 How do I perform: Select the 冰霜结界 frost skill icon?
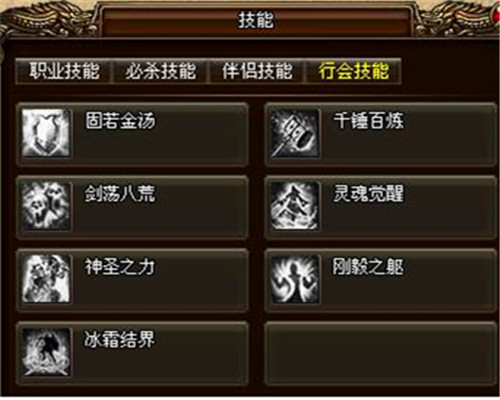46,352
